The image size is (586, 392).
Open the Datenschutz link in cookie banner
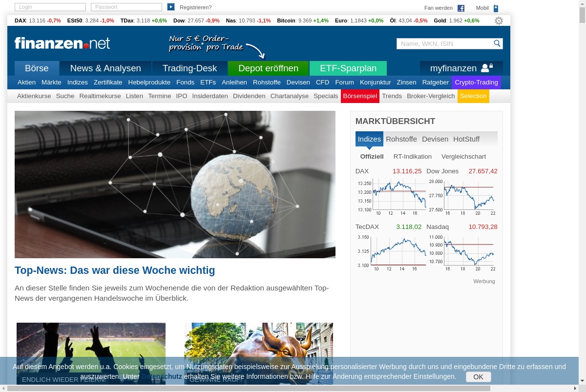[162, 376]
